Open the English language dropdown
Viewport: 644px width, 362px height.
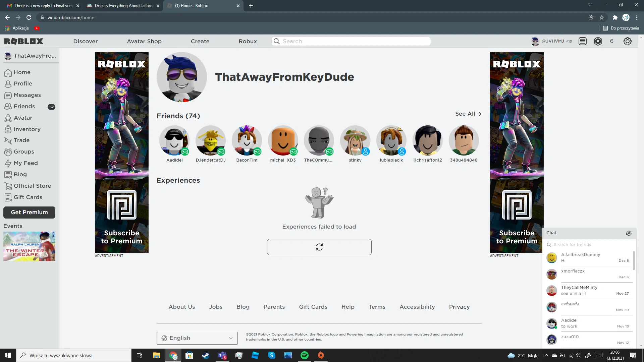click(197, 338)
